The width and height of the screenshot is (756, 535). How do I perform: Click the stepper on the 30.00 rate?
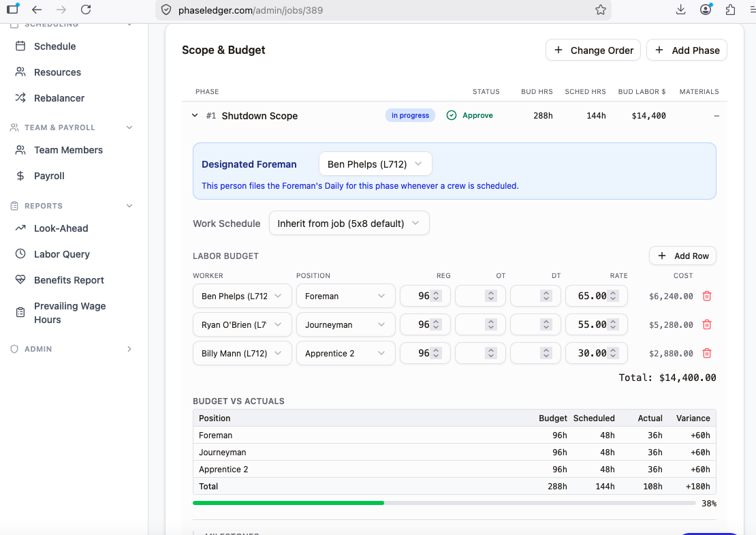[613, 353]
